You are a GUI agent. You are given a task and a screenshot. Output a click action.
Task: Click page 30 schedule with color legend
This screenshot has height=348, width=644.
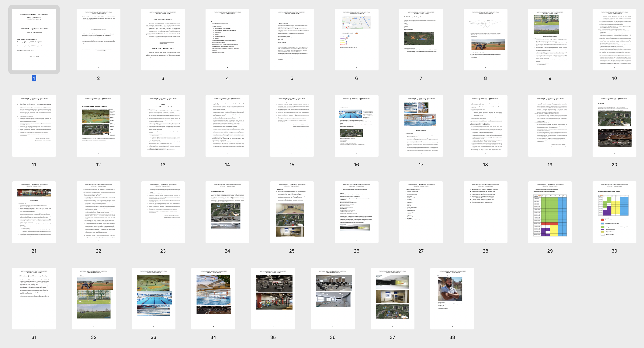(x=614, y=212)
